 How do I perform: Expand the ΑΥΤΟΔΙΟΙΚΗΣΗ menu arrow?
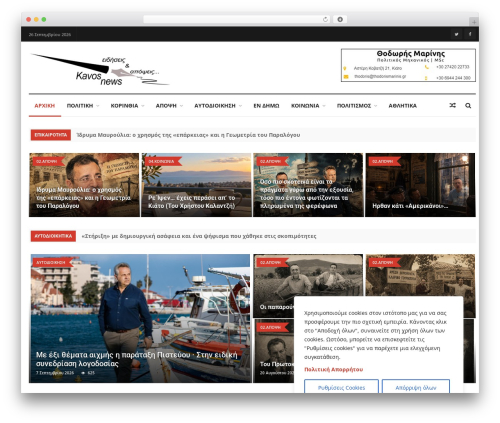pyautogui.click(x=240, y=106)
